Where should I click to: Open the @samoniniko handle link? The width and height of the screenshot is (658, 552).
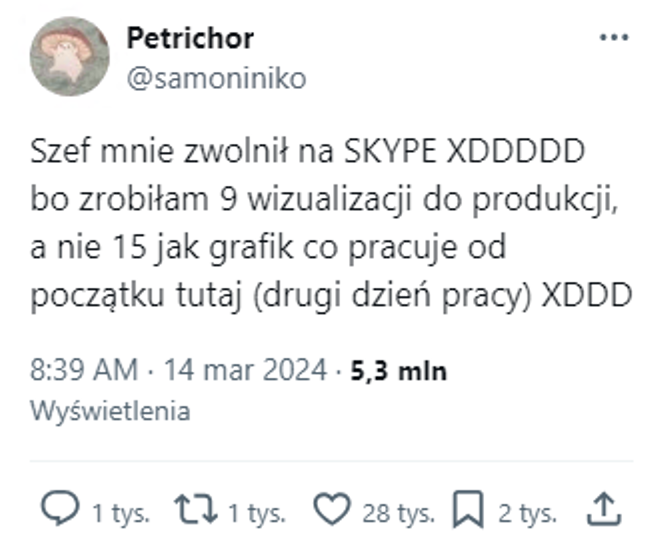coord(217,78)
